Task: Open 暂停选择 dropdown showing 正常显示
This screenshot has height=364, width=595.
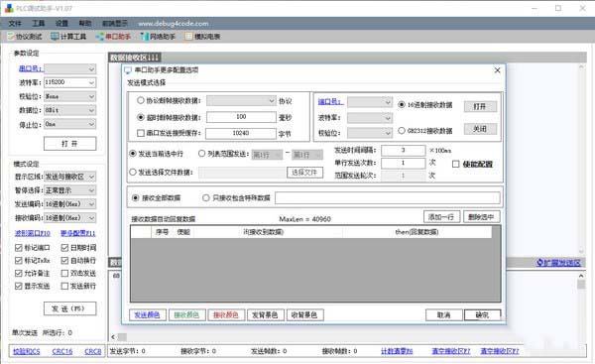Action: tap(69, 190)
